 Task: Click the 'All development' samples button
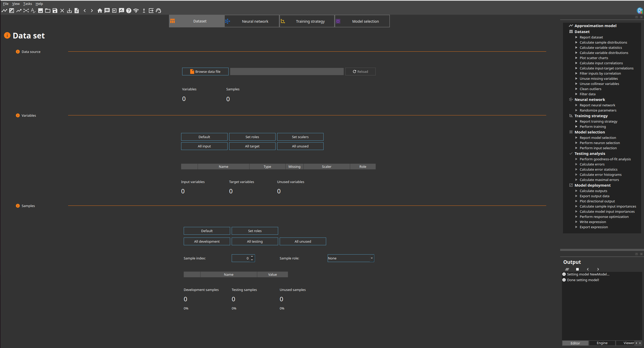pyautogui.click(x=207, y=241)
